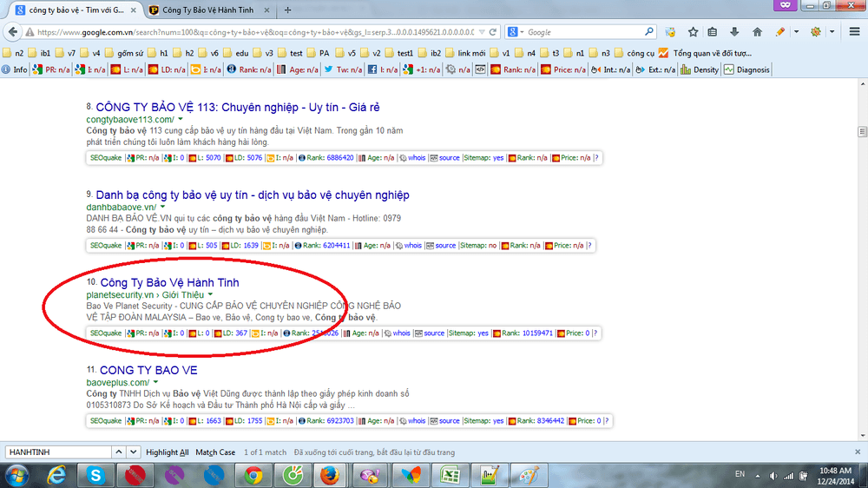Click the SEOquake Diagnosis button

pos(746,69)
